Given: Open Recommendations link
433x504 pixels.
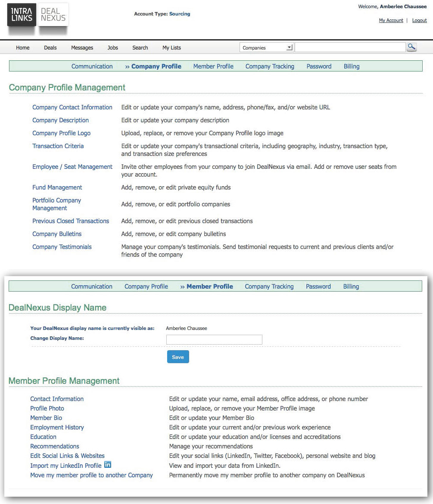Looking at the screenshot, I should click(x=55, y=446).
